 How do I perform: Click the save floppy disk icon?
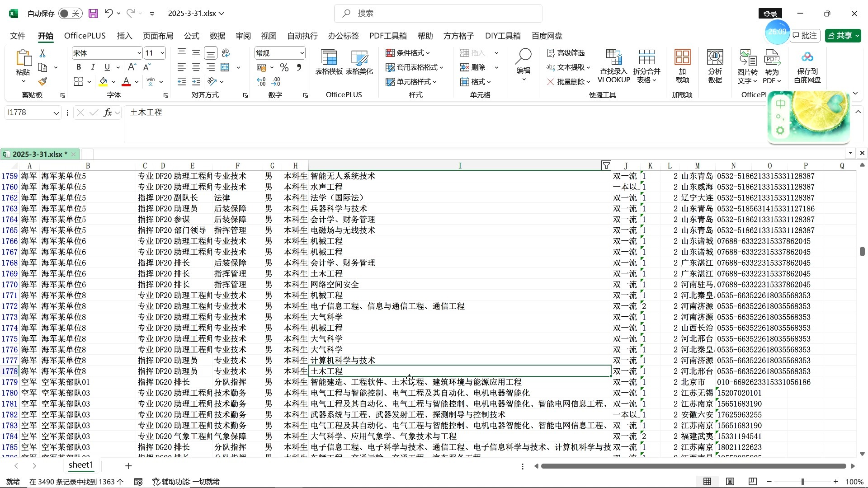(x=93, y=14)
